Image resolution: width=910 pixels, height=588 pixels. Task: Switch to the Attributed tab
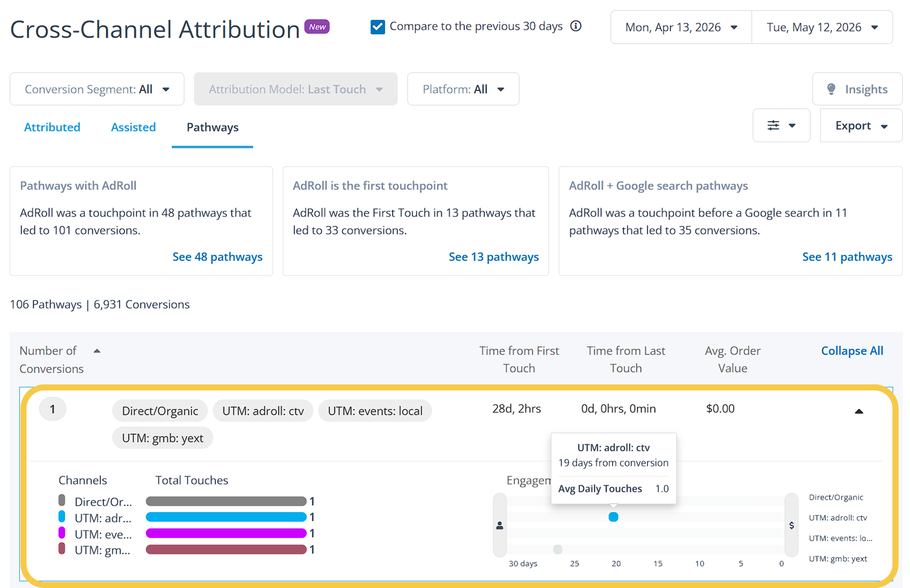(52, 127)
